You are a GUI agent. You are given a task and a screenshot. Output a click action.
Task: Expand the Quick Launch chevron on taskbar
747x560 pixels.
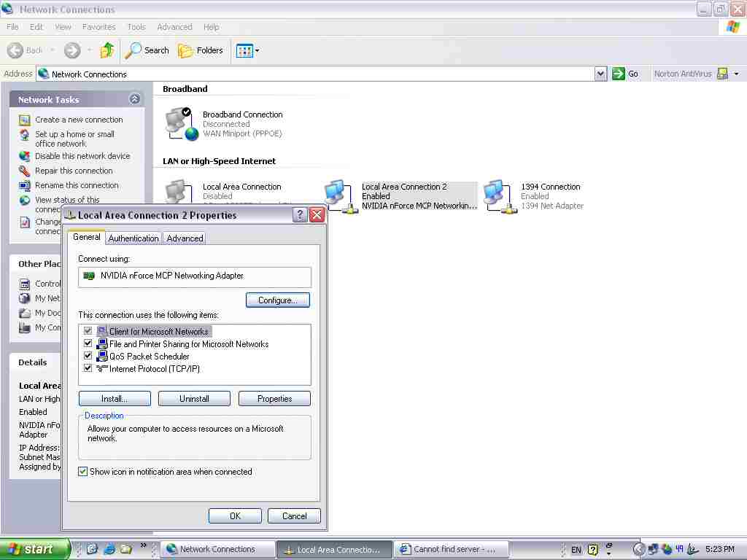coord(143,545)
